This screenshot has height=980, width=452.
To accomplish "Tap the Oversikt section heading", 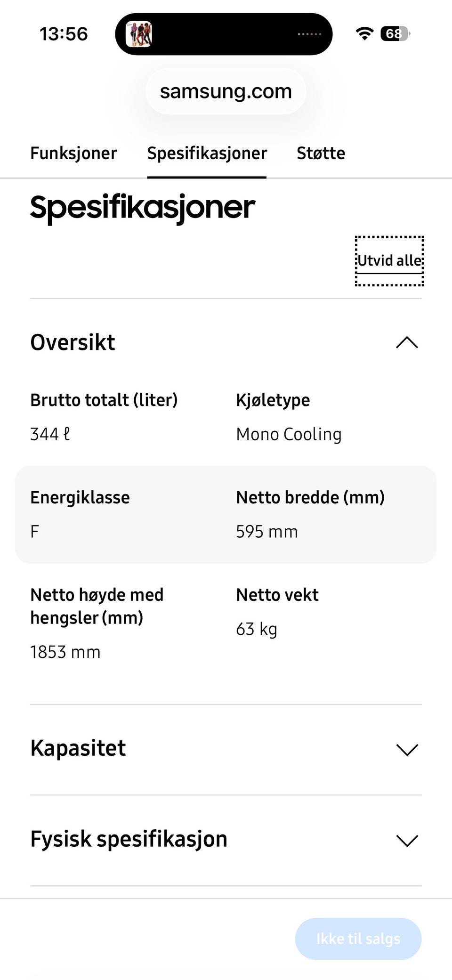I will coord(73,342).
